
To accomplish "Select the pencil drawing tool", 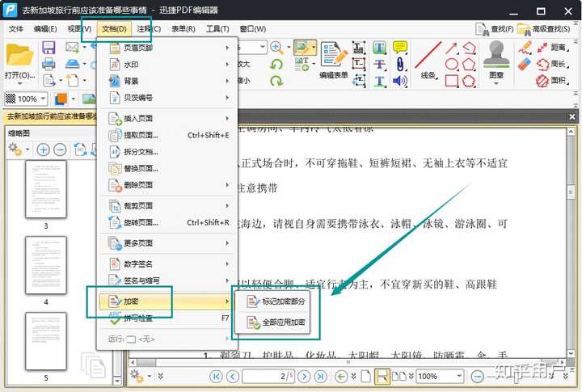I will [525, 48].
